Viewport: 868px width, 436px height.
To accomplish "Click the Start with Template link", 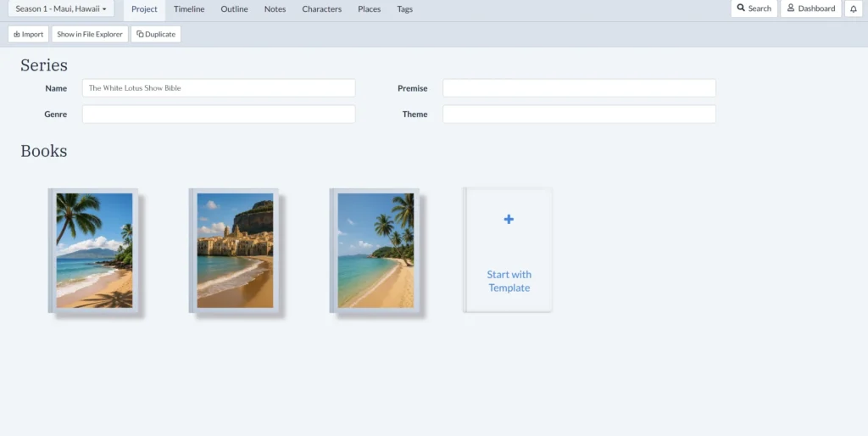I will [x=509, y=281].
